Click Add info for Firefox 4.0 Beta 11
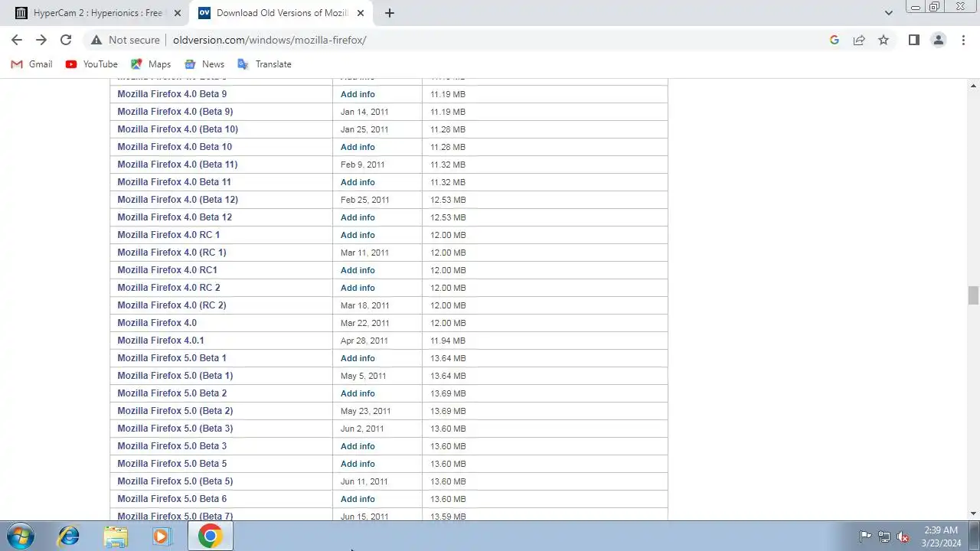Screen dimensions: 980x551 click(358, 182)
